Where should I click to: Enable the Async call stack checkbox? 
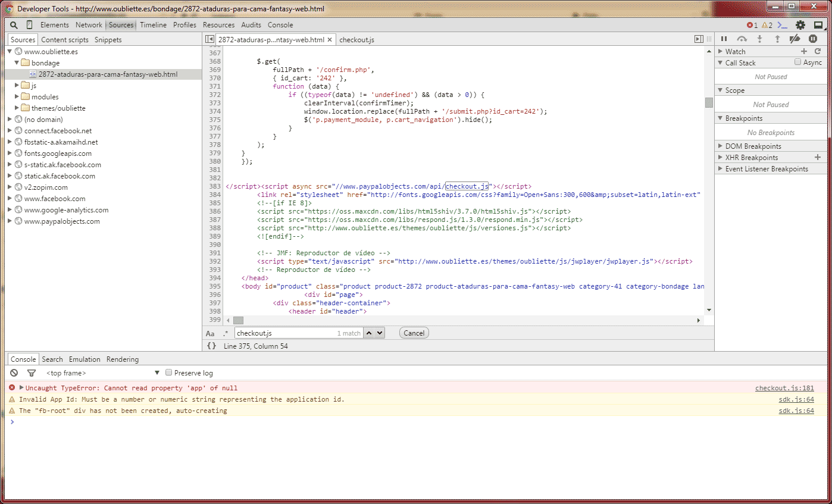pyautogui.click(x=797, y=62)
